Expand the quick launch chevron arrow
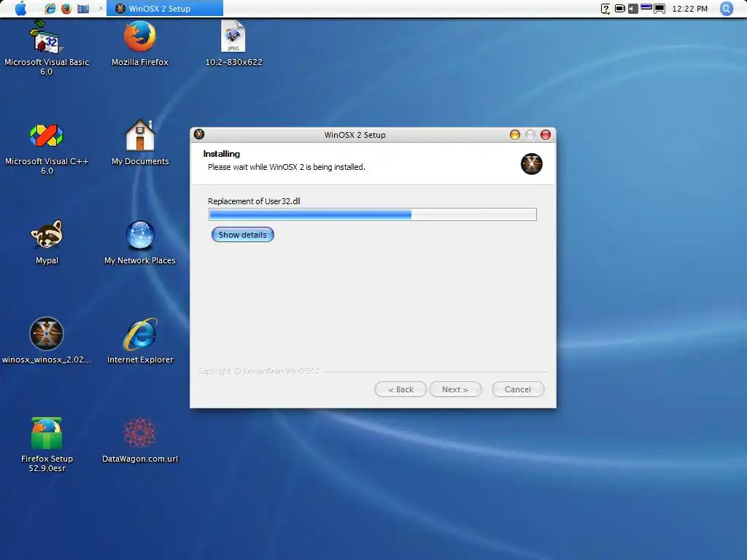This screenshot has width=747, height=560. tap(101, 9)
